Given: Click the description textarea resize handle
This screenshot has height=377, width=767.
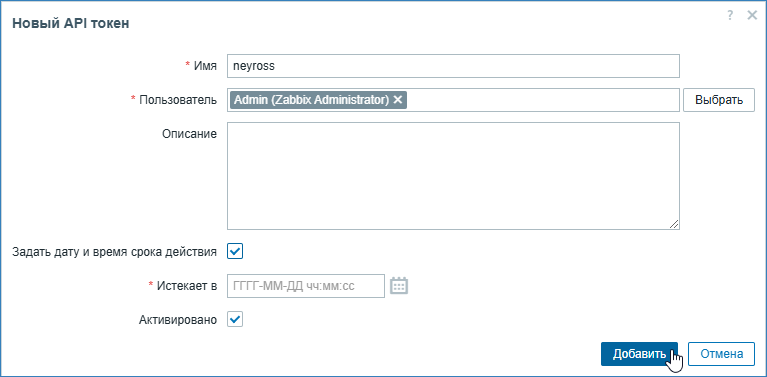Looking at the screenshot, I should coord(674,224).
